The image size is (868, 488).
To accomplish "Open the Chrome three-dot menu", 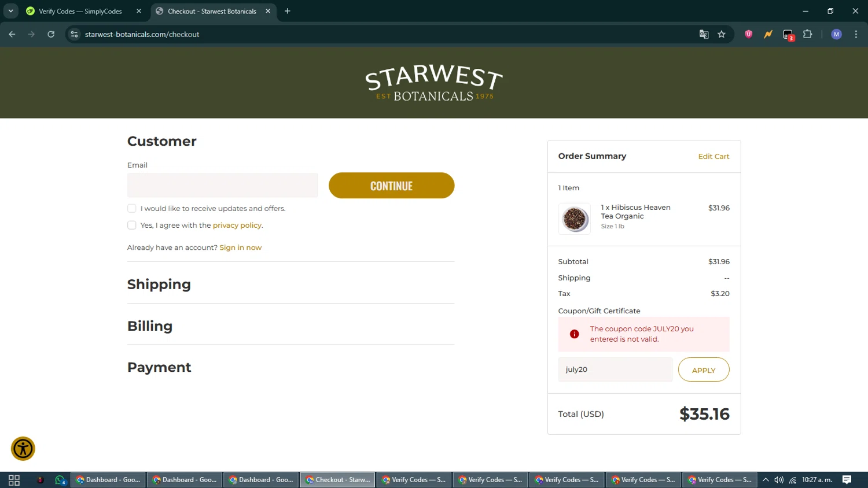I will pyautogui.click(x=856, y=34).
